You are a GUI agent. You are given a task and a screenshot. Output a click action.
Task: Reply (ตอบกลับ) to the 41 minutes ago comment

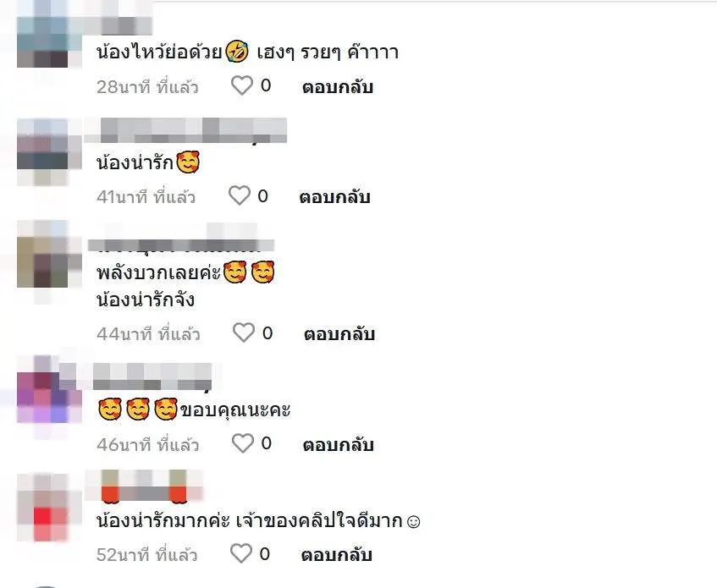click(334, 197)
